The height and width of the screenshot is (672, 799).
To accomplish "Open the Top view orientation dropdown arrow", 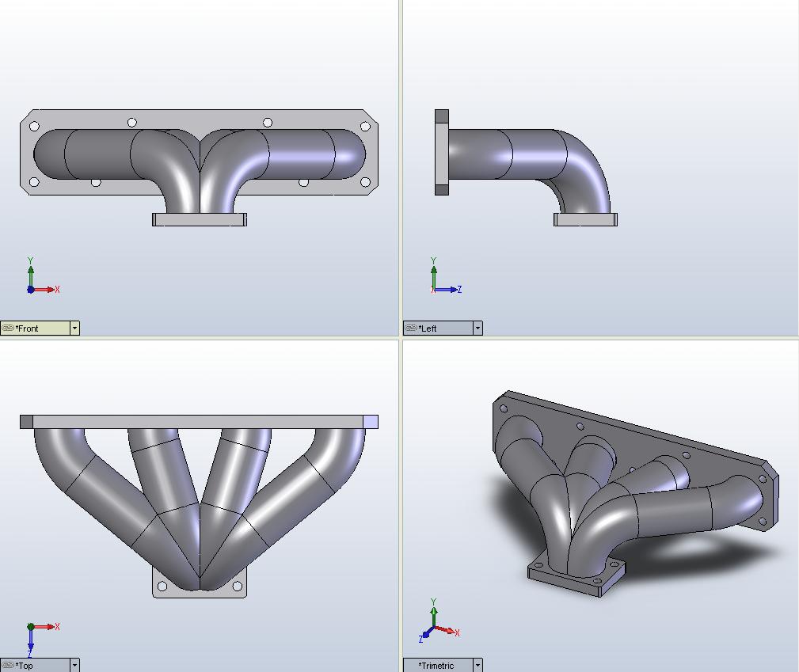I will 74,665.
